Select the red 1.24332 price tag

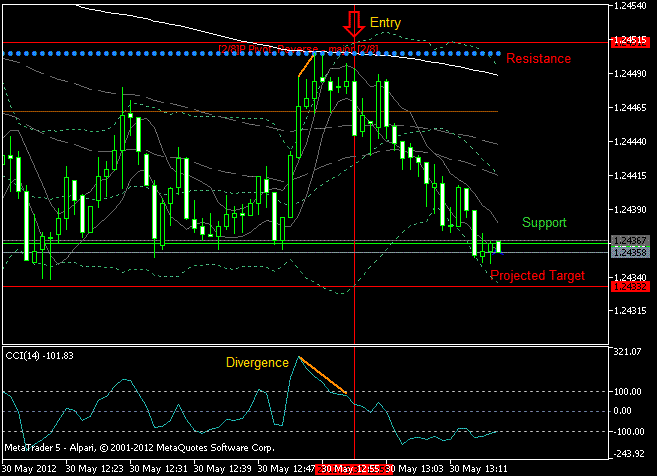pyautogui.click(x=630, y=287)
